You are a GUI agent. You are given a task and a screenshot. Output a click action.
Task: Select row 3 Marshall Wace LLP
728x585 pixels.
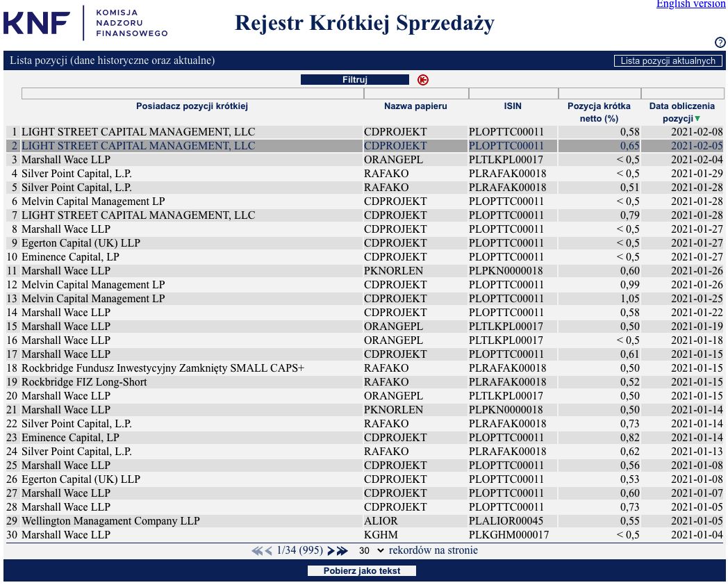pyautogui.click(x=365, y=160)
